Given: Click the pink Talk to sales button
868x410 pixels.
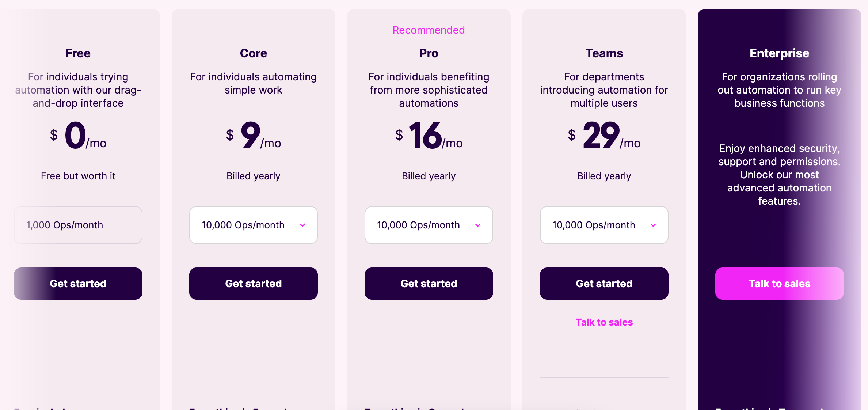Looking at the screenshot, I should tap(779, 284).
